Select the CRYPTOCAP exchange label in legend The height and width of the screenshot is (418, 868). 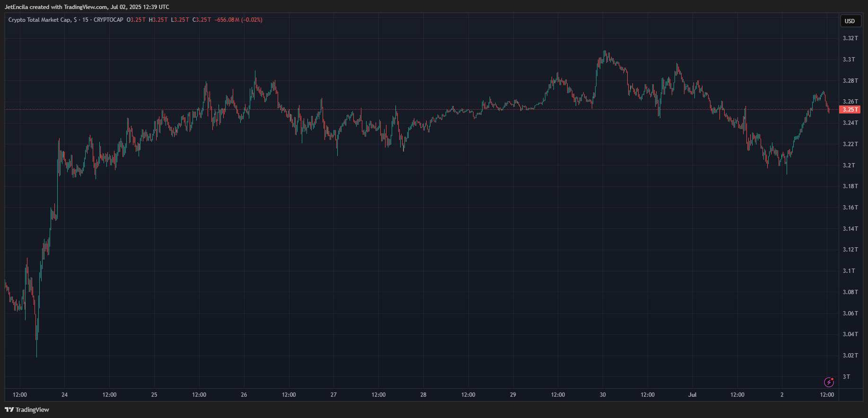tap(108, 20)
